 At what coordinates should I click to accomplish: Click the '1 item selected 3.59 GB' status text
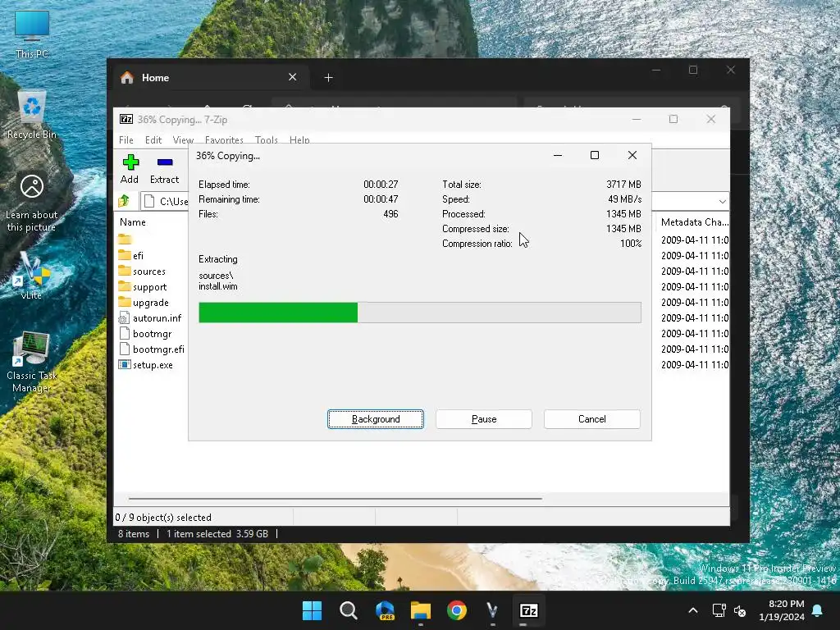tap(217, 533)
